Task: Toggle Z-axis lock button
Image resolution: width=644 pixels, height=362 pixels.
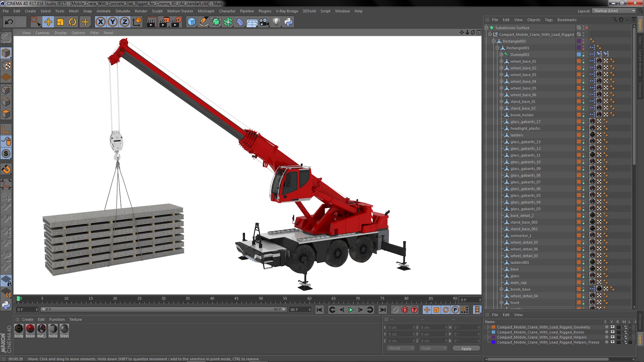Action: pyautogui.click(x=125, y=22)
